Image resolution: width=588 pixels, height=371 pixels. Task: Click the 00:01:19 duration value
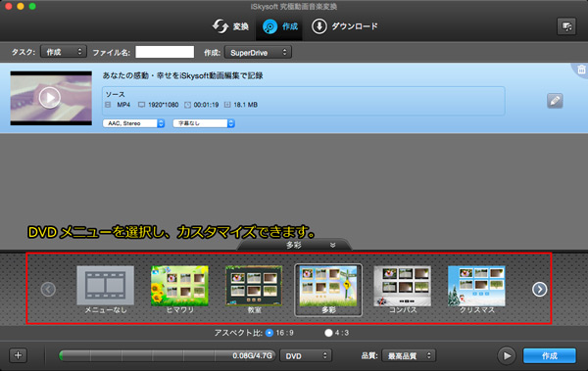point(206,105)
